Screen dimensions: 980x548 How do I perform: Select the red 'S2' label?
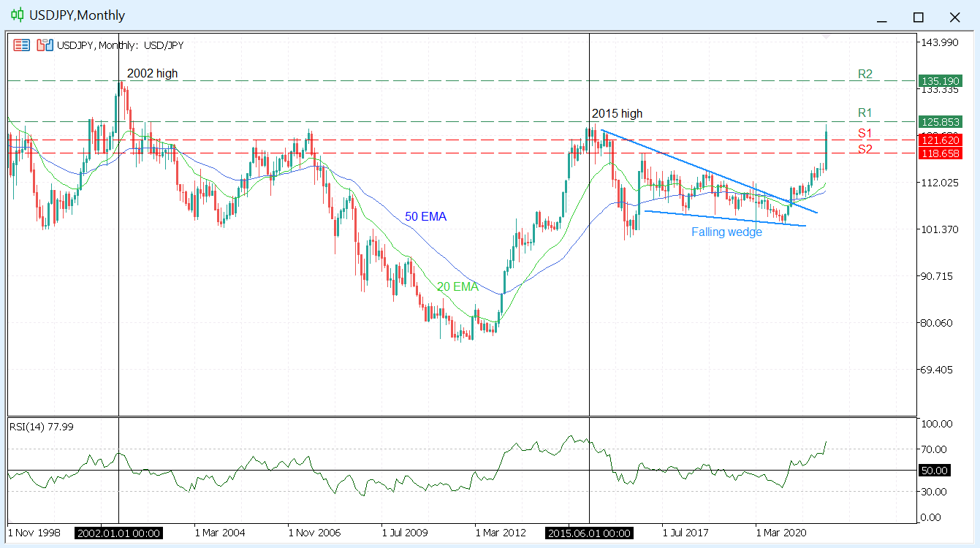(x=865, y=148)
